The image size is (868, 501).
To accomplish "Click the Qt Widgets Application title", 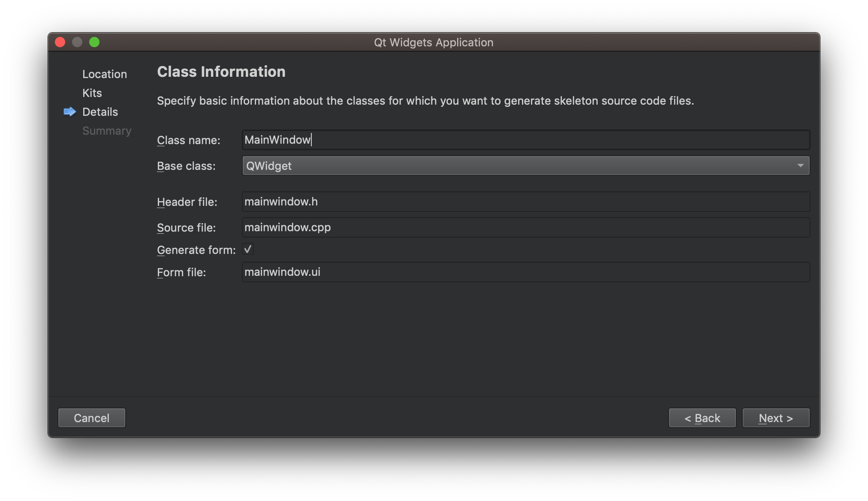I will click(x=434, y=42).
